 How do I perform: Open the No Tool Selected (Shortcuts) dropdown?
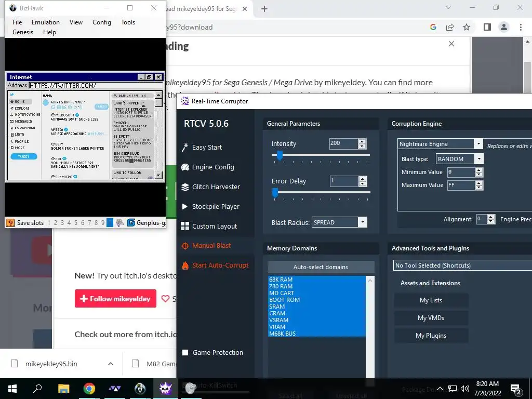pyautogui.click(x=462, y=265)
